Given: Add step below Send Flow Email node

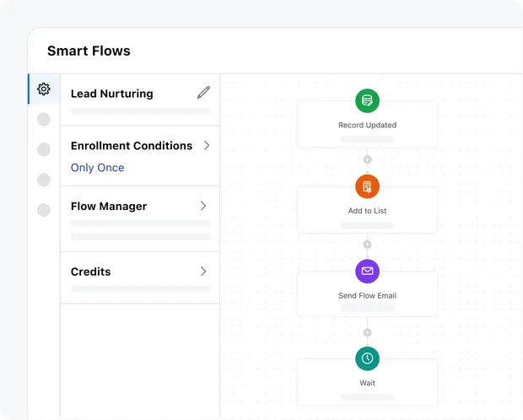Looking at the screenshot, I should tap(367, 332).
